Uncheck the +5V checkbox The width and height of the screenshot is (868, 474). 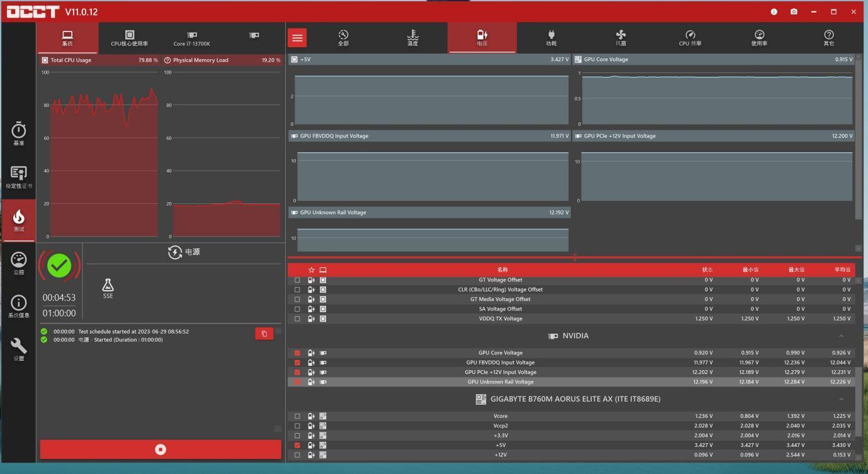[x=297, y=445]
